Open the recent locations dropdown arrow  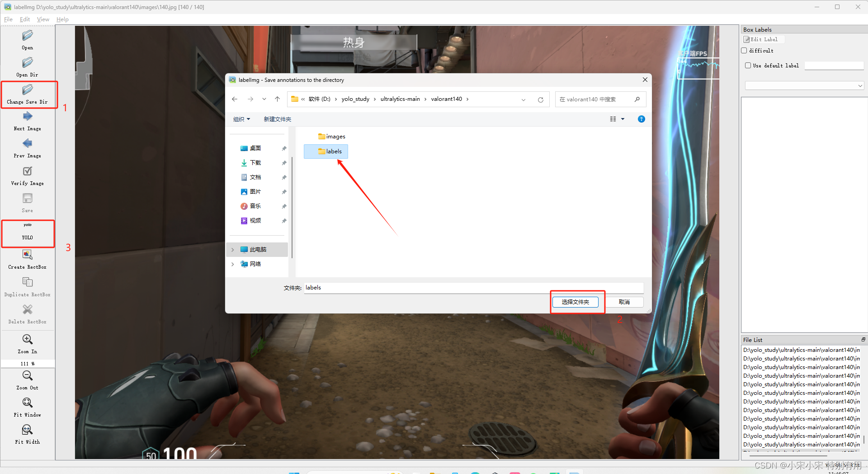(x=264, y=99)
